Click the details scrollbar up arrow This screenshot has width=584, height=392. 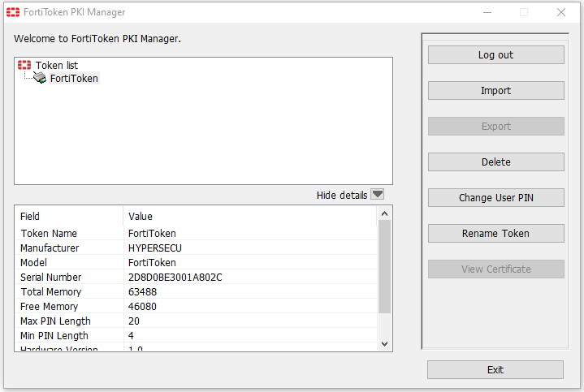(385, 213)
